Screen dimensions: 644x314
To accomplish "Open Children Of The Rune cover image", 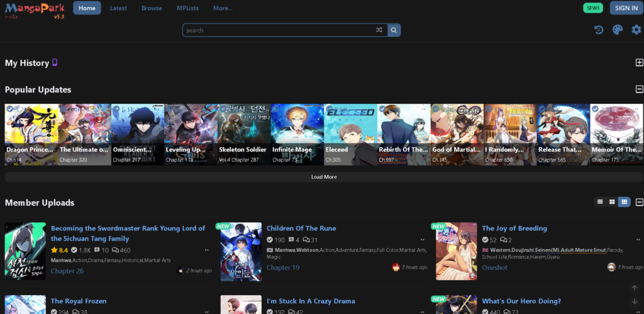I will coord(241,252).
